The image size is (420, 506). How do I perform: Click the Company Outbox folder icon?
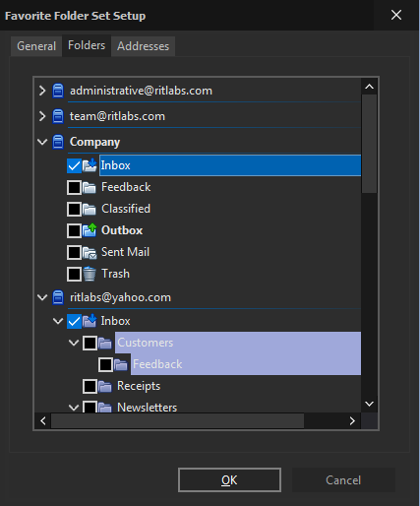90,230
